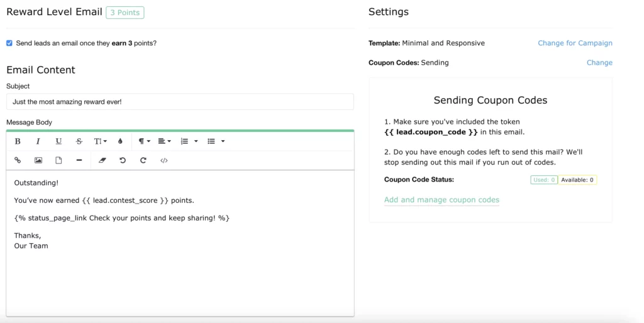
Task: Click the Used: 0 status badge
Action: [544, 180]
